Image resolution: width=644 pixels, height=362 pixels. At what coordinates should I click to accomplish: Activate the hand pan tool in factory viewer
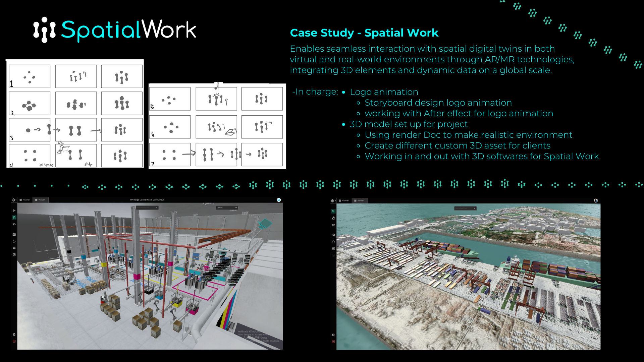click(x=14, y=218)
